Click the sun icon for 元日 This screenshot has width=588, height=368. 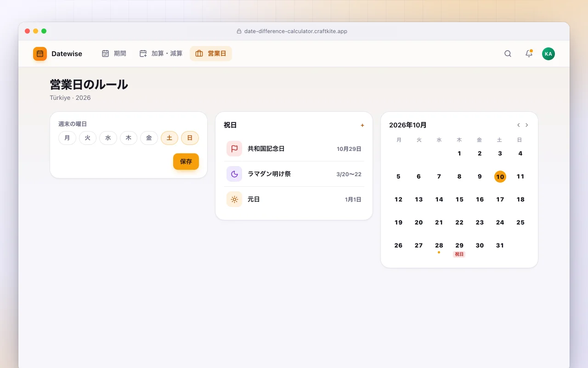point(234,199)
